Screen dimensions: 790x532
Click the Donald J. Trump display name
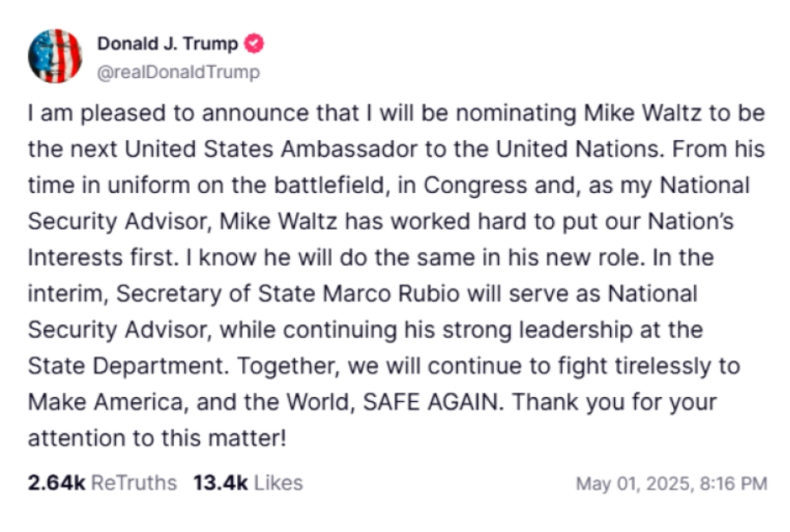[167, 44]
